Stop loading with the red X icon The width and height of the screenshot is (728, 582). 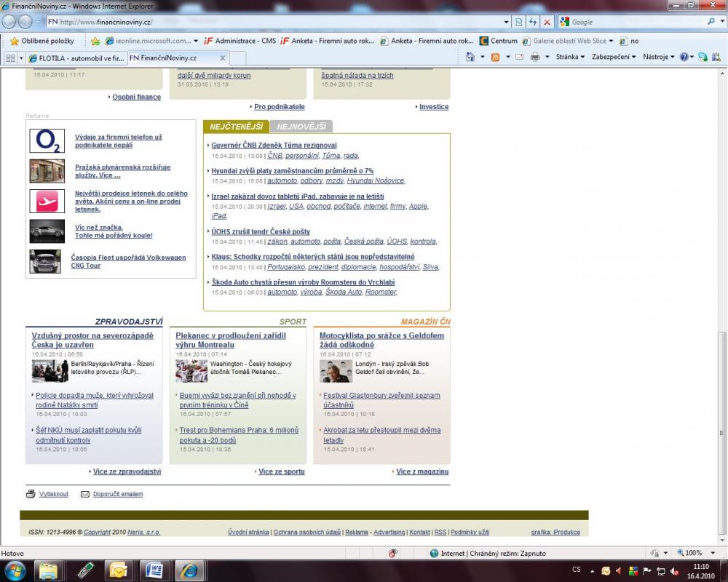(x=547, y=22)
